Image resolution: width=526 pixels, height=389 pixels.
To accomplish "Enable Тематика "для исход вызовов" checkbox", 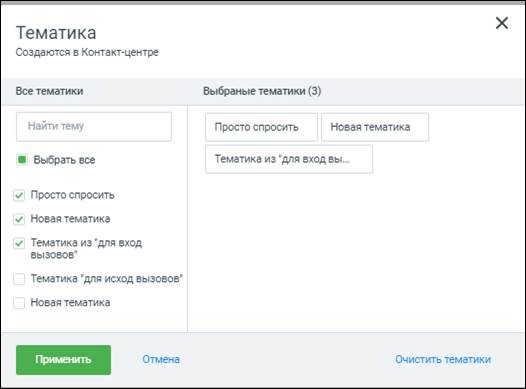I will tap(19, 279).
